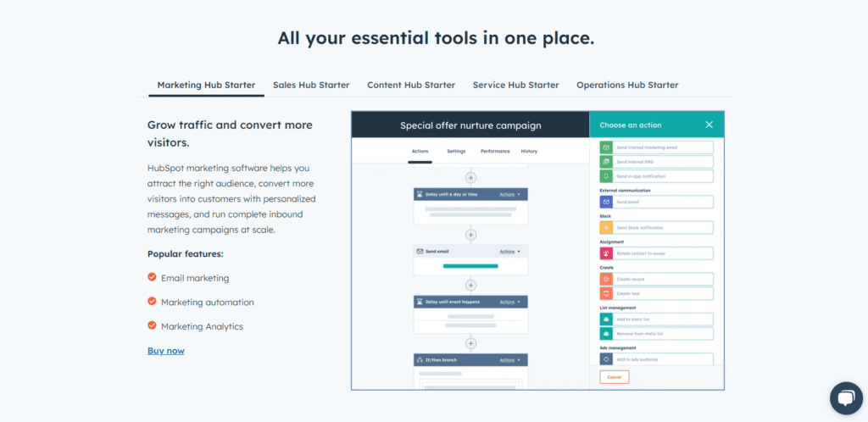Click the Send internal SMS icon
Screen dimensions: 868x422
(606, 162)
